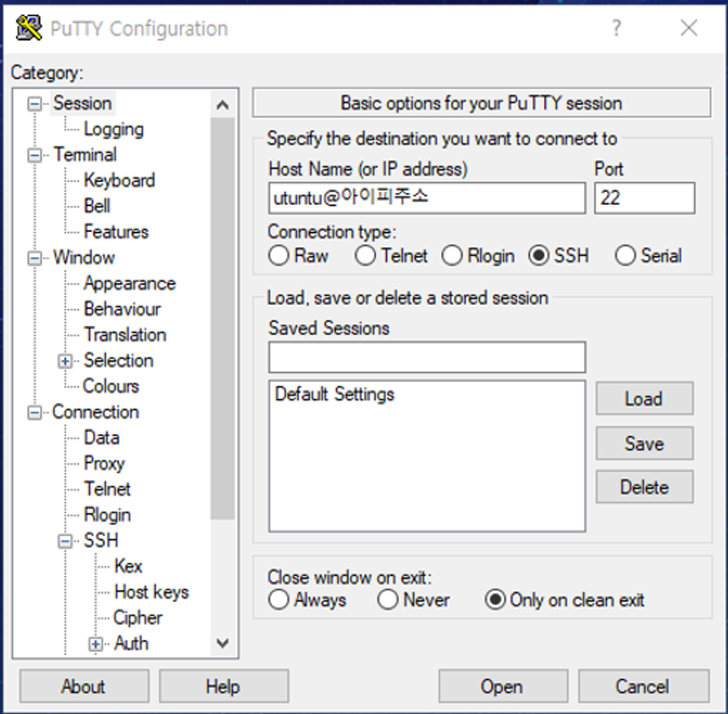
Task: Open the Cipher settings category
Action: click(x=138, y=617)
